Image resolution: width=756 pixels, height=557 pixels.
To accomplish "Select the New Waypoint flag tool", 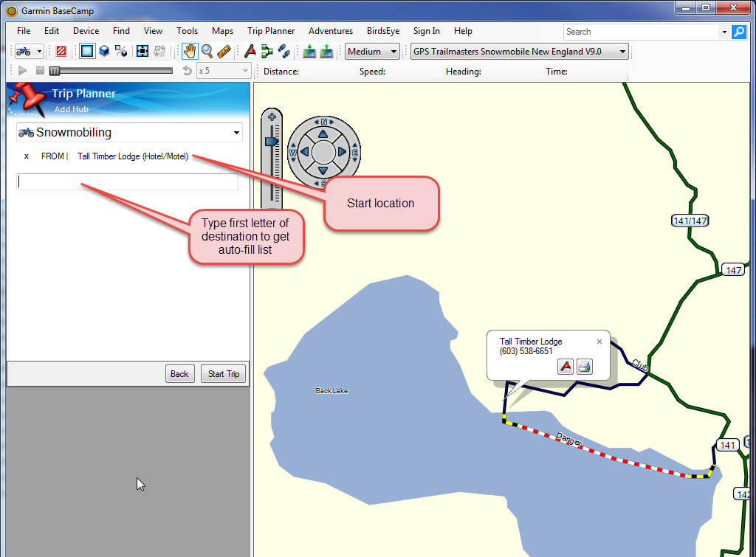I will pos(250,51).
